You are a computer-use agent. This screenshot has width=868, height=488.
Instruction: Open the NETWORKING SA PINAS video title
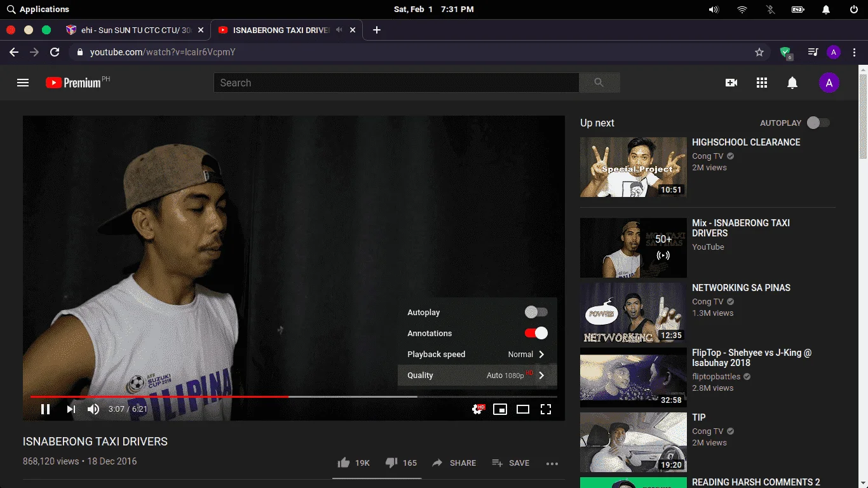741,288
